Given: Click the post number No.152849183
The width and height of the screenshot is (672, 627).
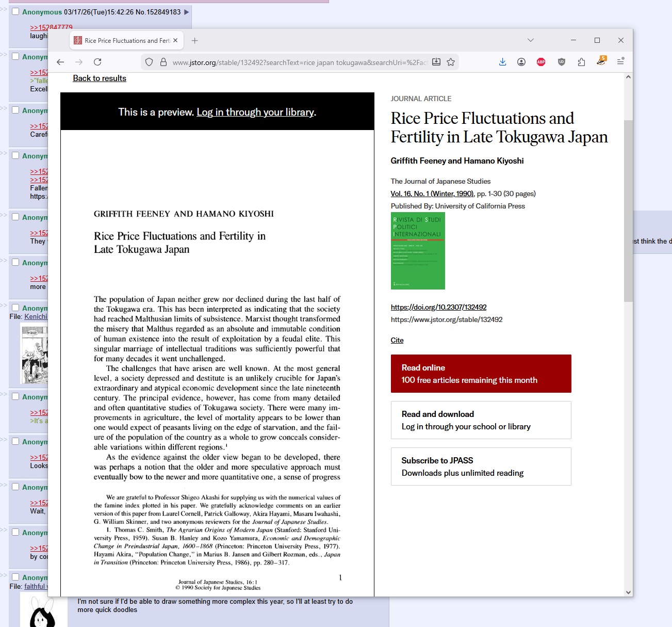Looking at the screenshot, I should tap(158, 12).
